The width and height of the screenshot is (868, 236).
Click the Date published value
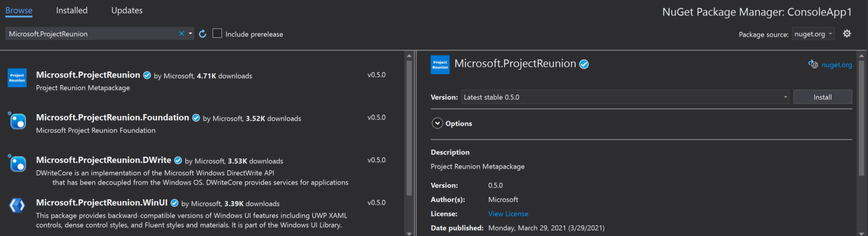point(546,228)
